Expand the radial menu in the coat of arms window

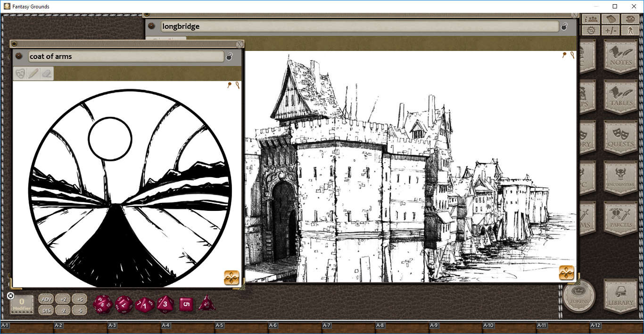click(231, 278)
